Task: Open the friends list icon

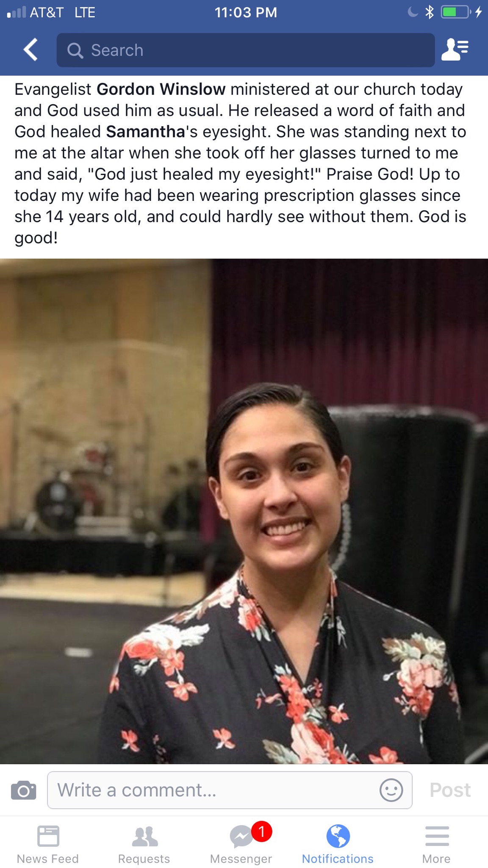Action: (x=455, y=50)
